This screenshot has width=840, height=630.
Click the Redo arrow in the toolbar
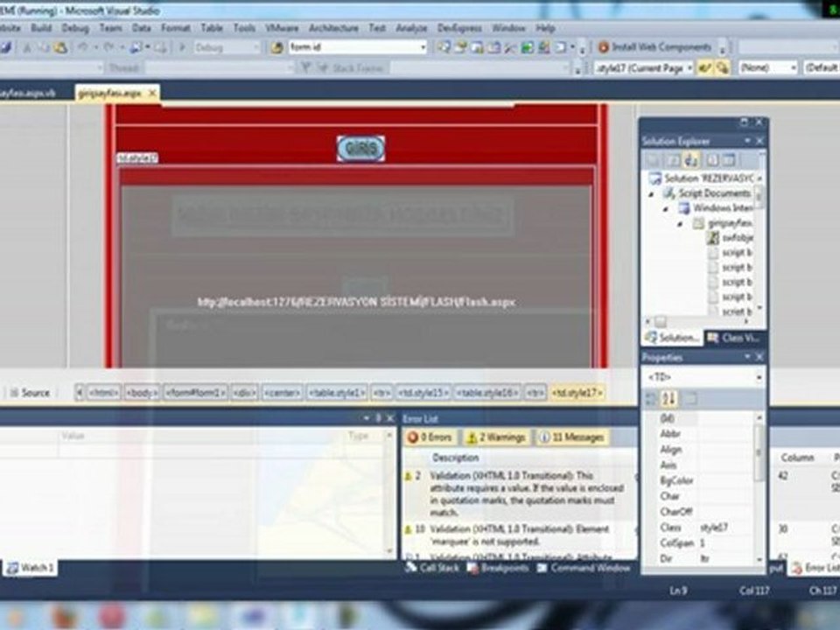(x=108, y=47)
